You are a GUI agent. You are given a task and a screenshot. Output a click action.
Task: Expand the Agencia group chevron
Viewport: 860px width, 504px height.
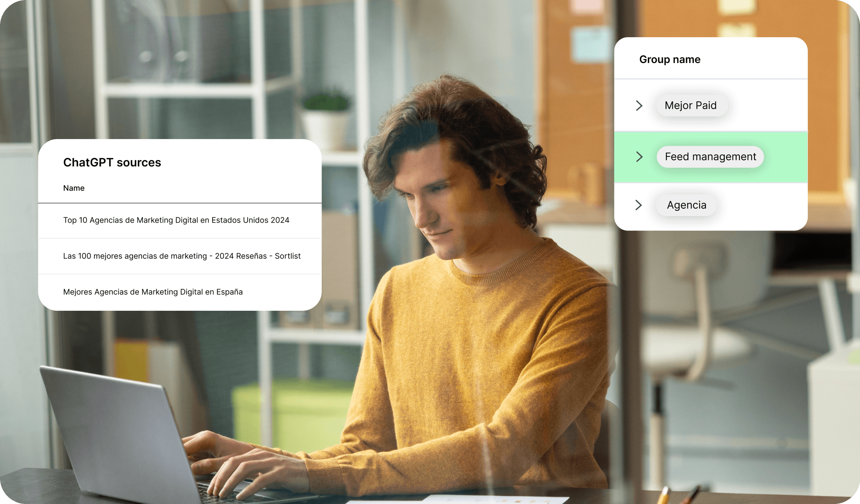639,205
